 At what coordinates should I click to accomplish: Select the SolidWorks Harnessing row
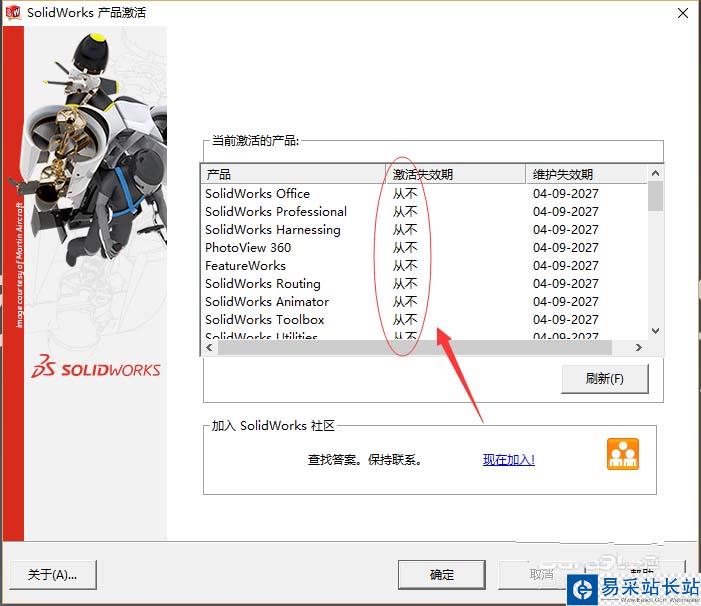coord(424,229)
